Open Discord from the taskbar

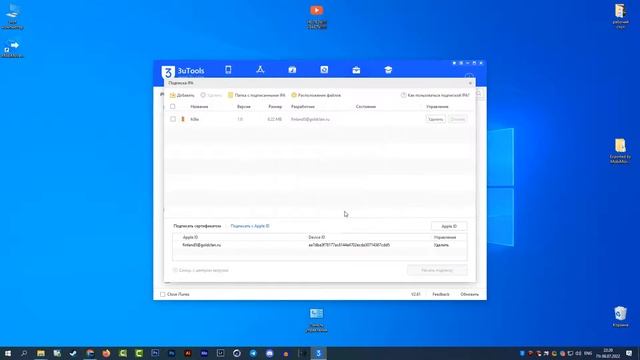(x=269, y=353)
